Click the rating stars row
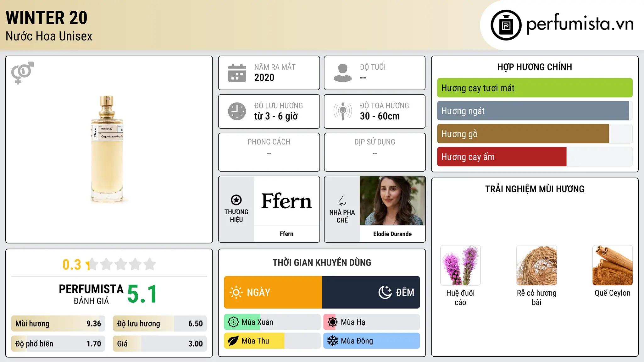644x362 pixels. [x=121, y=264]
